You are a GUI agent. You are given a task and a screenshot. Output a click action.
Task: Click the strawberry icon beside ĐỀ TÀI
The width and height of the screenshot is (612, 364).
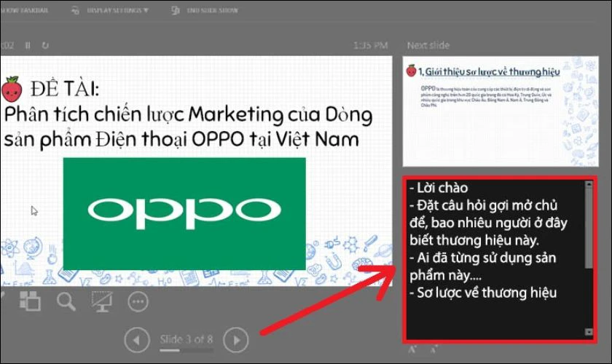(12, 90)
